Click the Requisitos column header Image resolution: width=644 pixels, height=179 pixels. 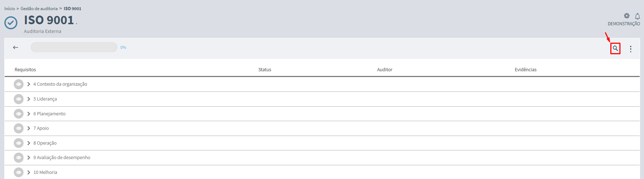click(x=25, y=70)
